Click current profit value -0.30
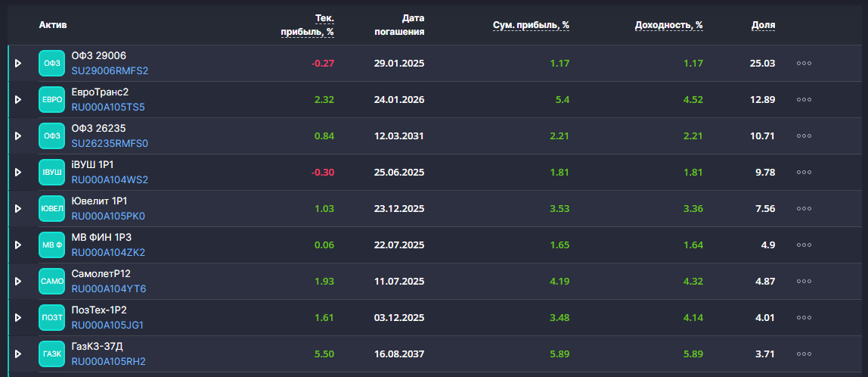 coord(323,173)
